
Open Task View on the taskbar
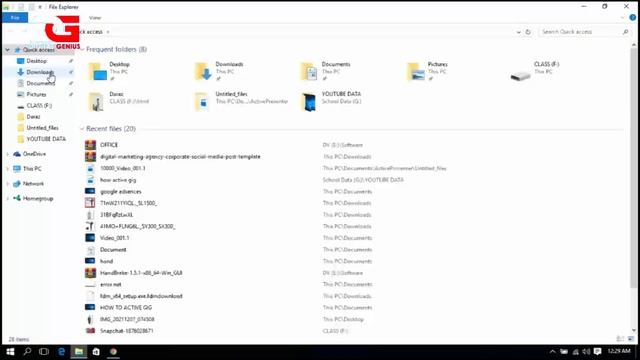click(x=44, y=352)
